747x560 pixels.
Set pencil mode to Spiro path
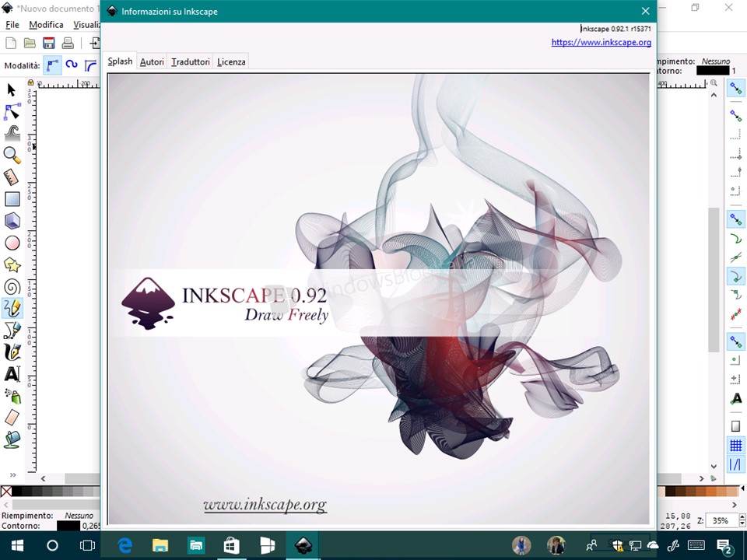(72, 65)
